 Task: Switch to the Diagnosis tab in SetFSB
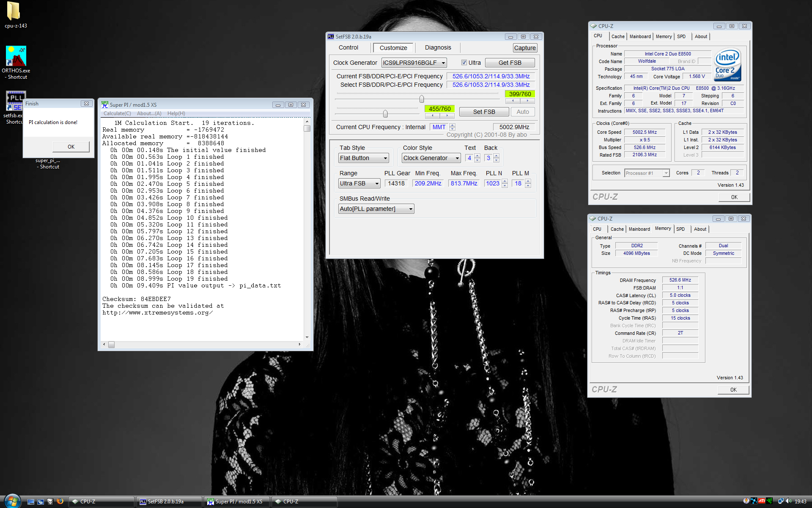438,48
